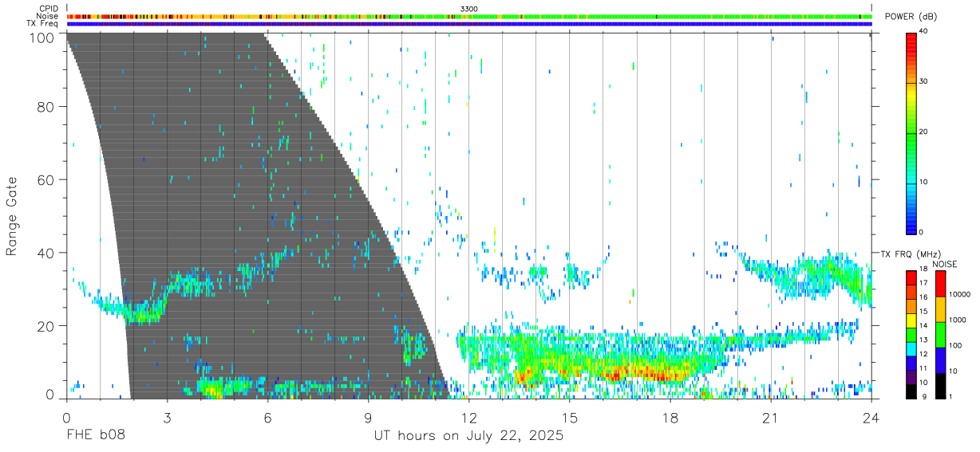Click the POWER (dB) legend title
The image size is (980, 452).
click(911, 17)
